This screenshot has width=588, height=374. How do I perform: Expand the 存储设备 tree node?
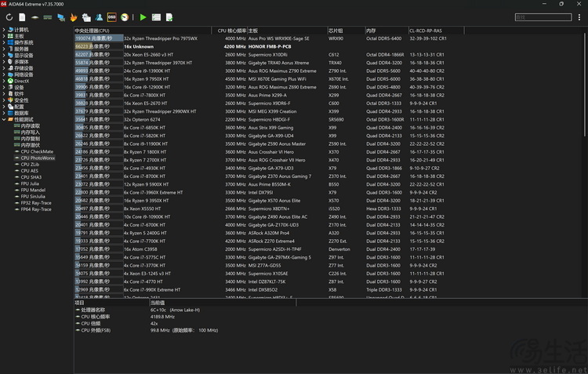(x=4, y=68)
